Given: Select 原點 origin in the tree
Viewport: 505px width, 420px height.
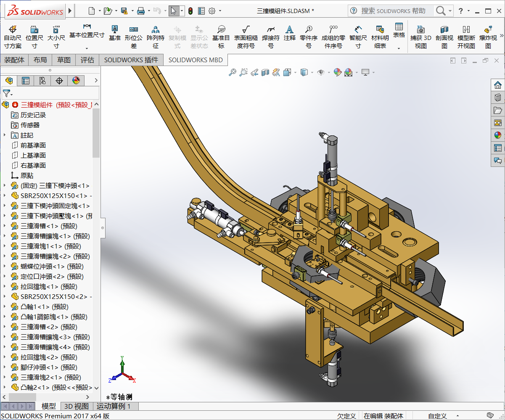Looking at the screenshot, I should click(x=27, y=175).
